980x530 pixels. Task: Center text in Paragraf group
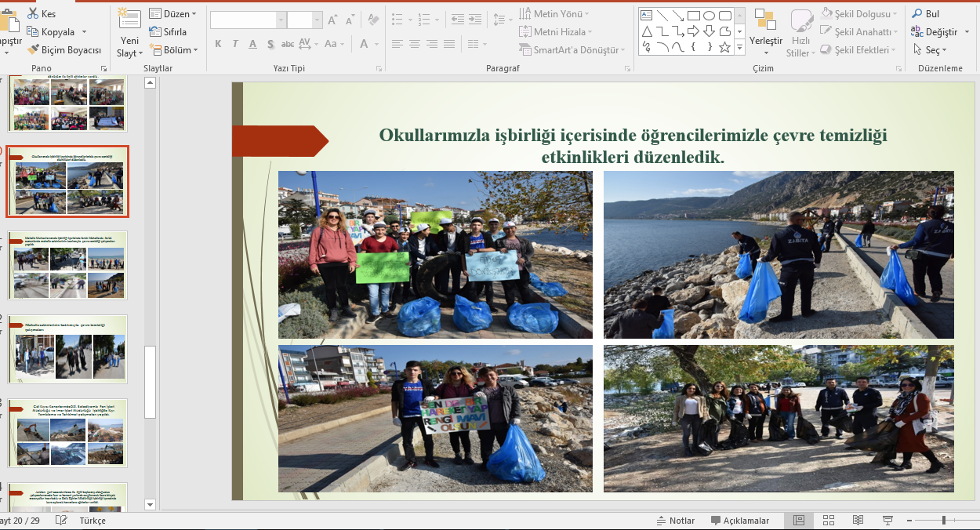click(414, 44)
